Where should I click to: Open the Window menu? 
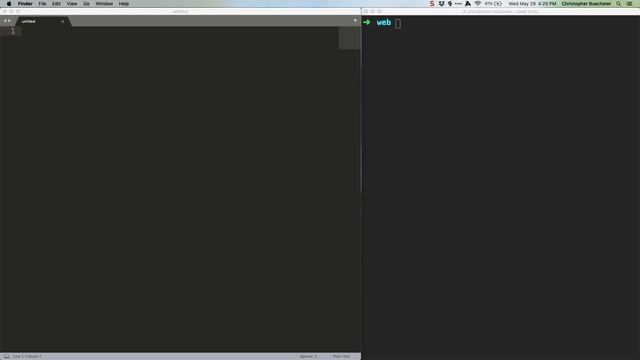104,4
